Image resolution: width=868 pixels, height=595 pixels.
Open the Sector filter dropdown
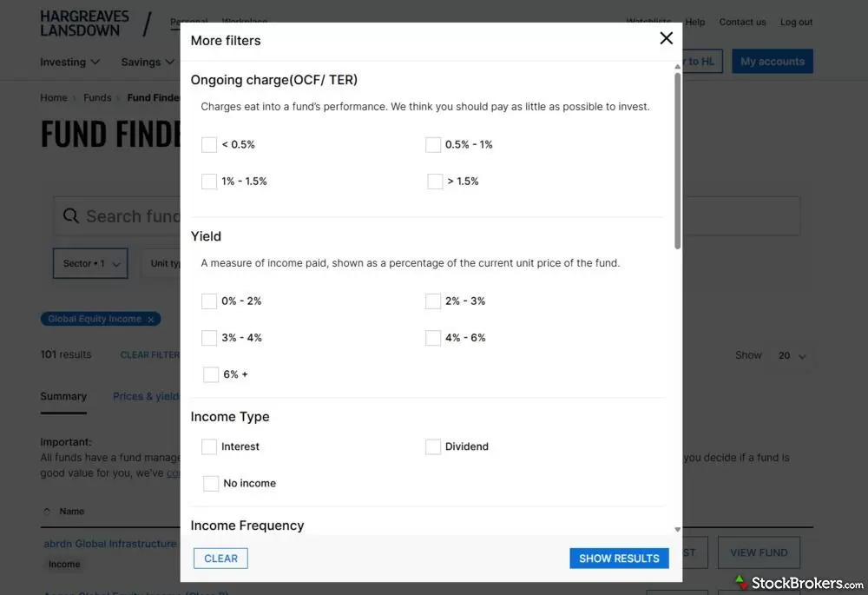click(90, 263)
